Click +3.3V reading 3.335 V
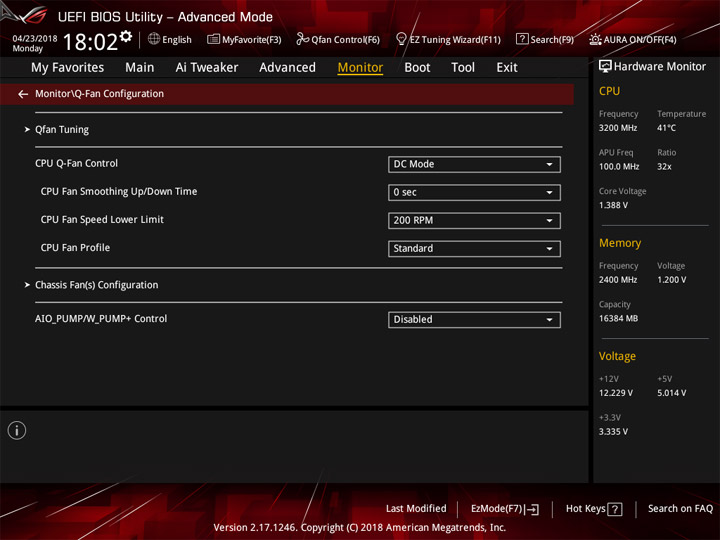 point(613,432)
